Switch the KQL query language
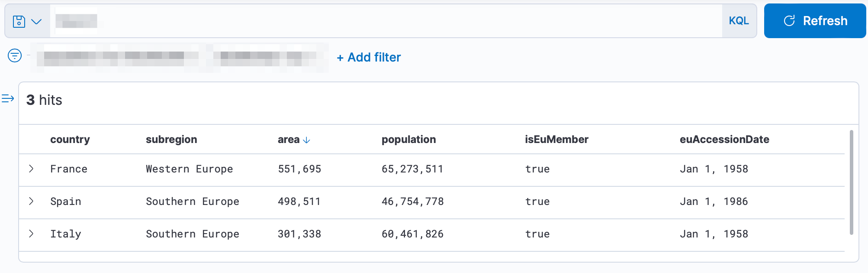The width and height of the screenshot is (868, 273). pyautogui.click(x=739, y=21)
